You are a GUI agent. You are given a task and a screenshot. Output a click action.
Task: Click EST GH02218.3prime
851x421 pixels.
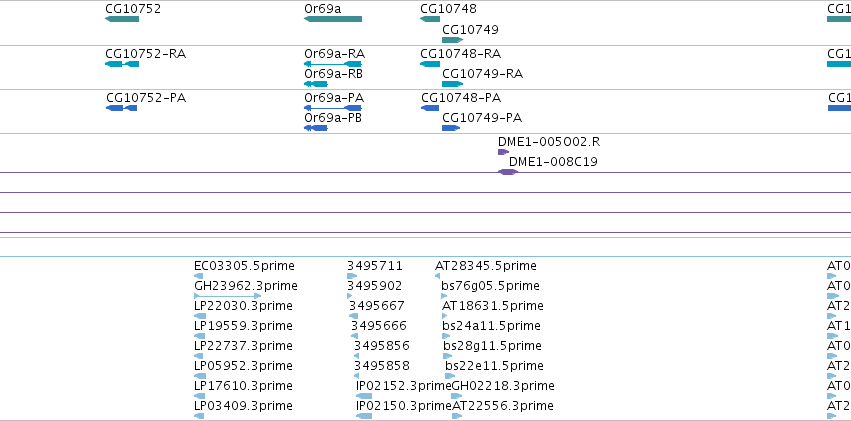click(456, 396)
